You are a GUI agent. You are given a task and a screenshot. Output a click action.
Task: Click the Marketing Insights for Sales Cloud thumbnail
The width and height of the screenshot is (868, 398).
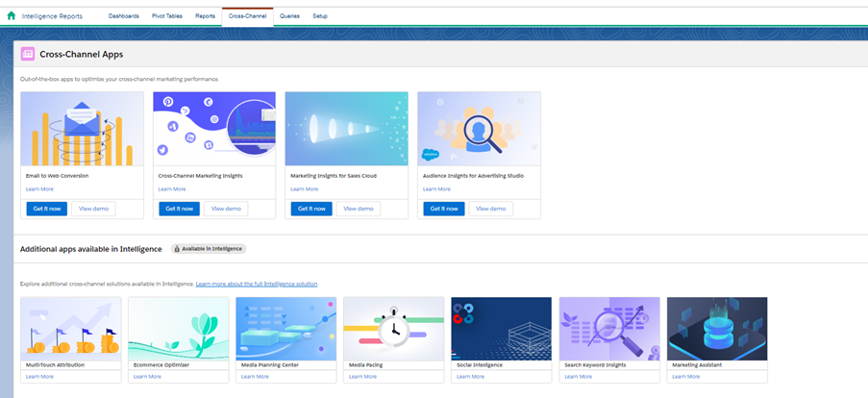[x=347, y=129]
